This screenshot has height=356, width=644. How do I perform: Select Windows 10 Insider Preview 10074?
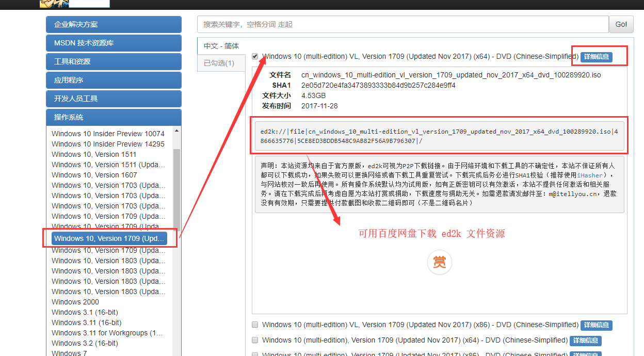tap(108, 134)
